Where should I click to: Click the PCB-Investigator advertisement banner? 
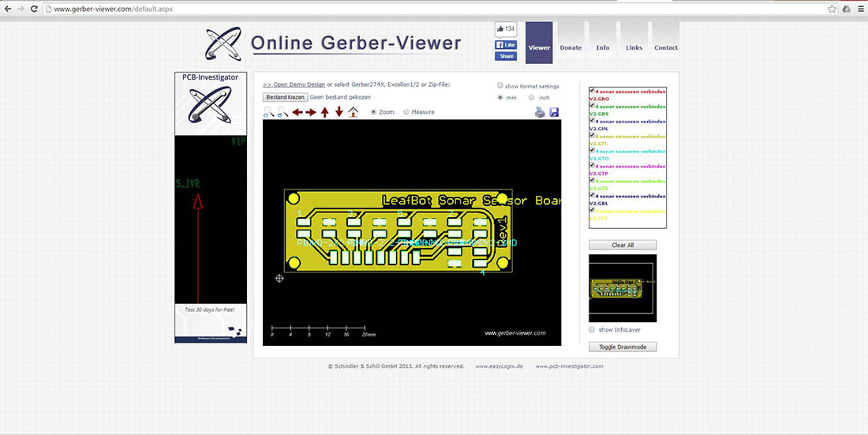point(211,208)
